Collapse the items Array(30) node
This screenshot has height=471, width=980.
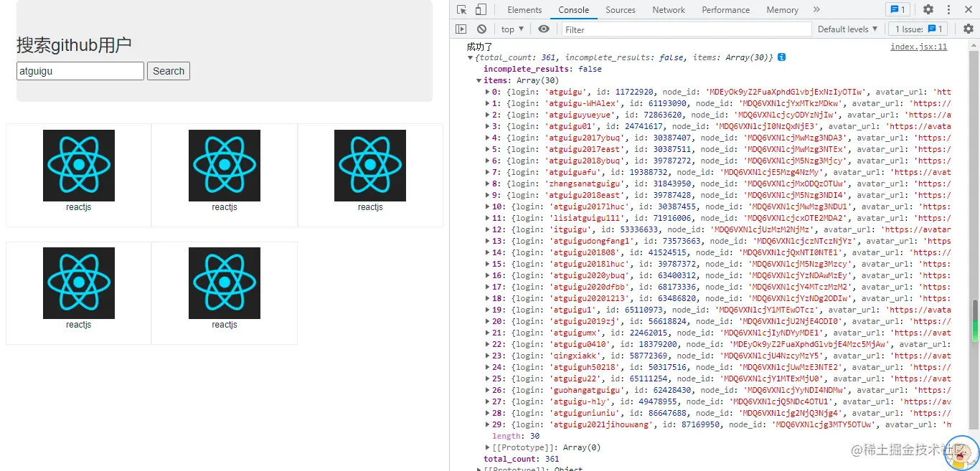pos(479,80)
